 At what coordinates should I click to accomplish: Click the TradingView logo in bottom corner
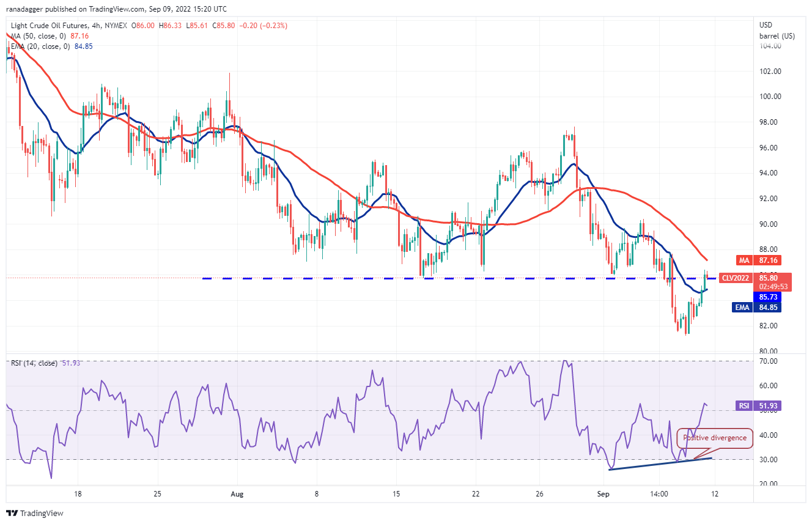[35, 513]
